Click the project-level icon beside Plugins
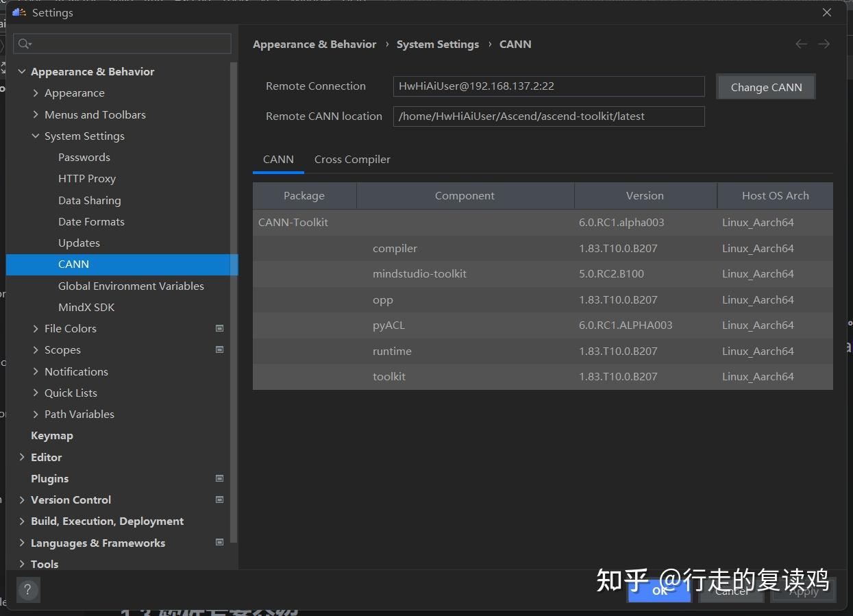 219,478
